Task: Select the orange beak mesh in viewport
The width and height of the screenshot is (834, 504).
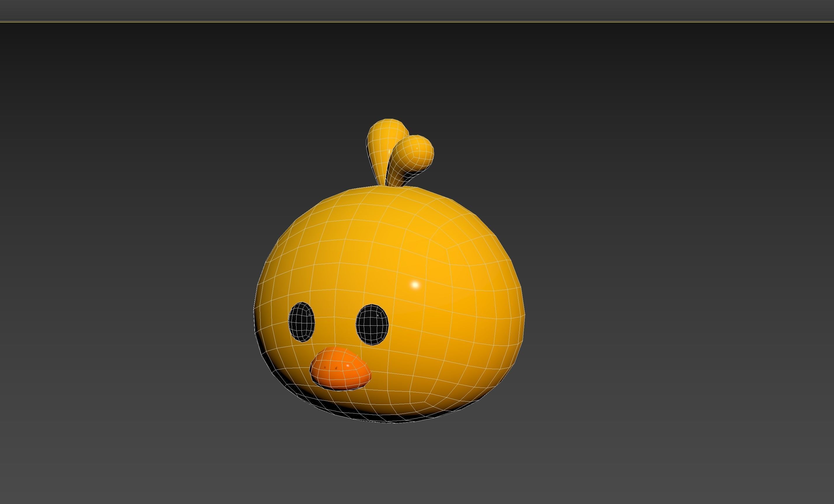Action: pos(341,369)
